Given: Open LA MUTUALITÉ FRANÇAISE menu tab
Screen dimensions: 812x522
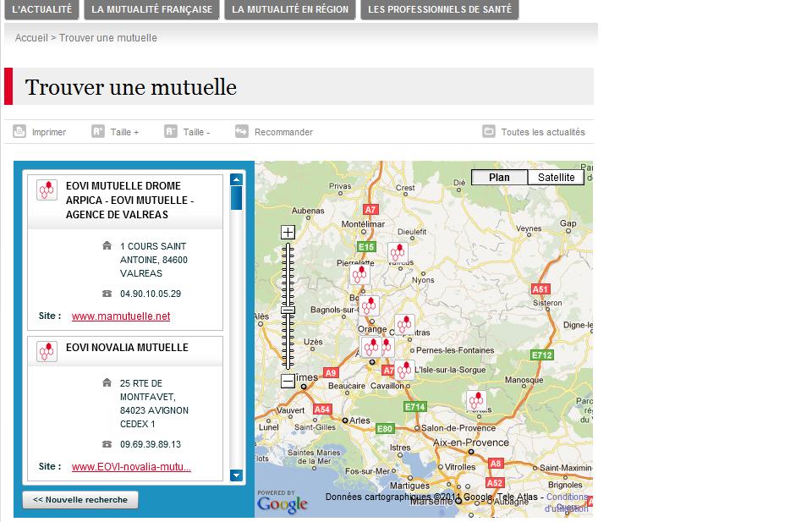Looking at the screenshot, I should coord(151,9).
